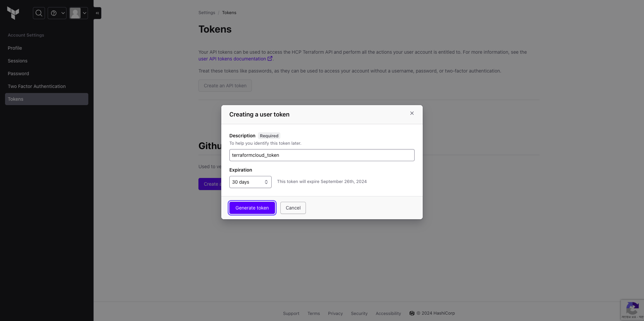Open the user avatar menu
The image size is (644, 321).
[79, 13]
